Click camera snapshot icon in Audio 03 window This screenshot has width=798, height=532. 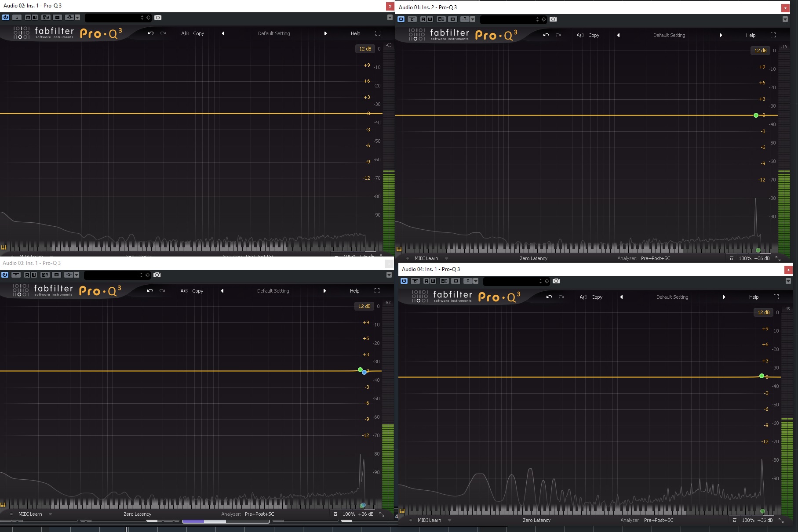(157, 275)
